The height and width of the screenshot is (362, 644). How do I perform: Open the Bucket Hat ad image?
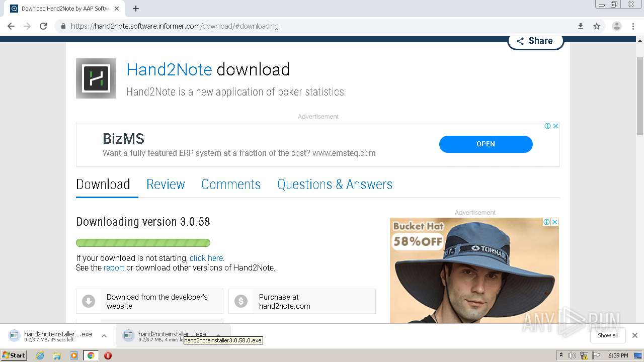pos(474,270)
